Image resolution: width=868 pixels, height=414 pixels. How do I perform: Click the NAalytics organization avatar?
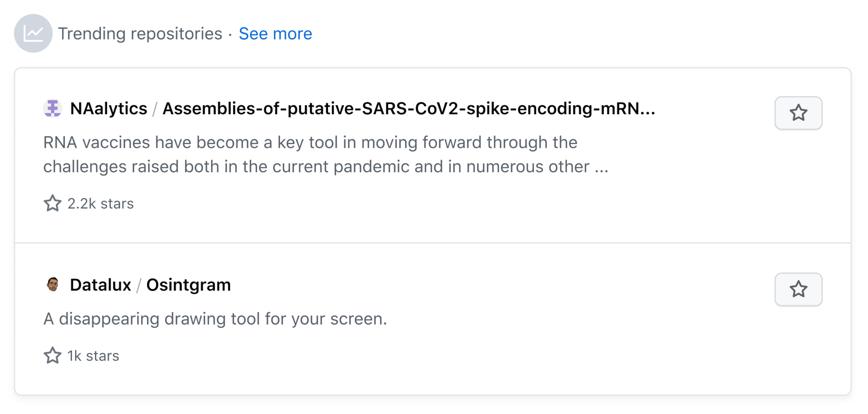coord(52,108)
